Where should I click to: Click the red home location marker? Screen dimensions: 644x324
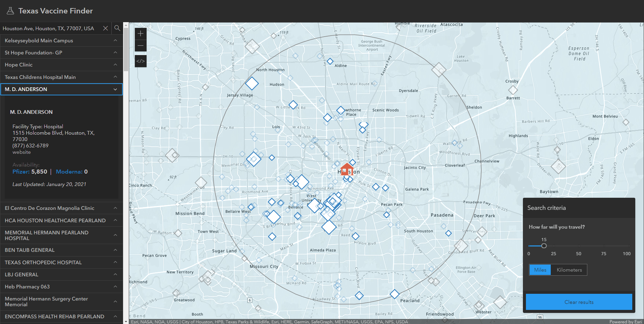point(346,169)
